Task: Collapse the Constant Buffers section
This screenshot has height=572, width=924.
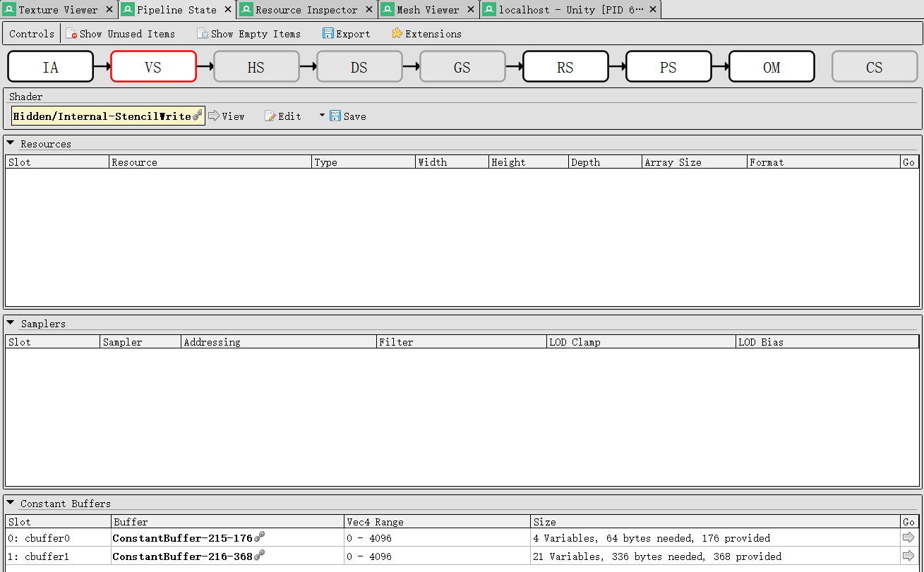Action: point(11,503)
